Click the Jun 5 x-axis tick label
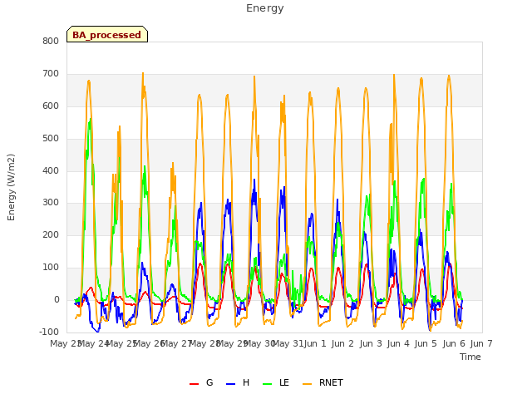 pos(426,343)
